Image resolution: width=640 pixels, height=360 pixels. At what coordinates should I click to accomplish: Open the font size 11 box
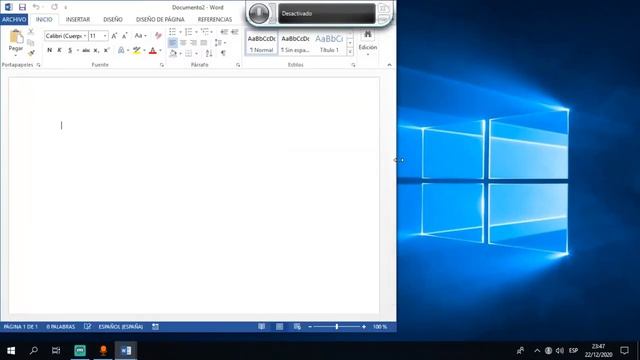pyautogui.click(x=98, y=36)
